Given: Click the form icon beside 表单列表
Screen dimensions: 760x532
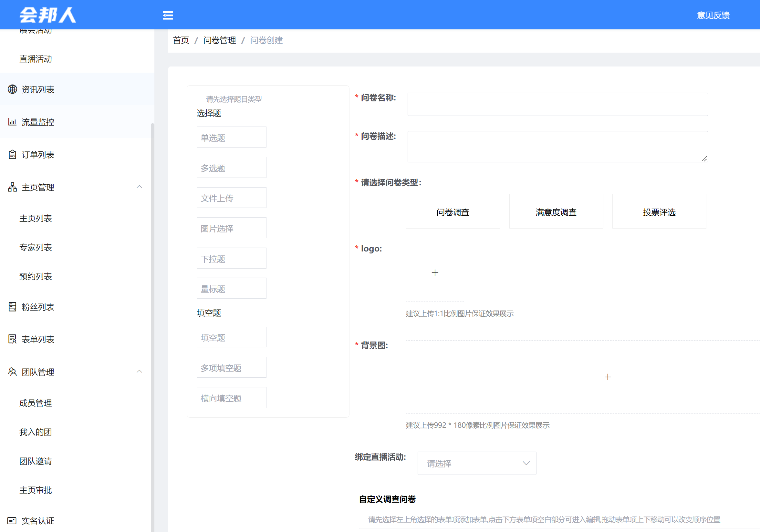Looking at the screenshot, I should pos(13,339).
